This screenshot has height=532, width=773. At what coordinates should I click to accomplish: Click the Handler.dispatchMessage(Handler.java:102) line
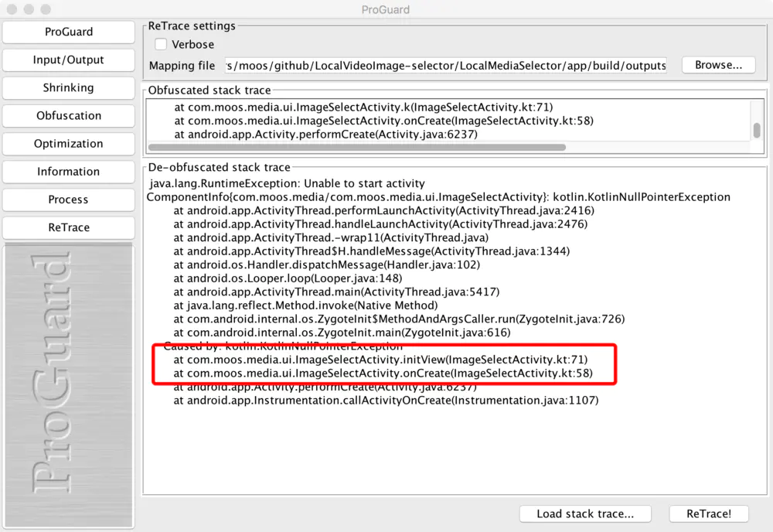tap(326, 264)
